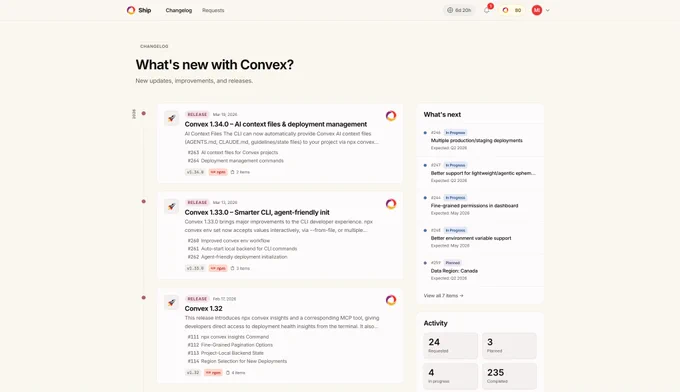
Task: Click the Planned status badge
Action: tap(452, 263)
